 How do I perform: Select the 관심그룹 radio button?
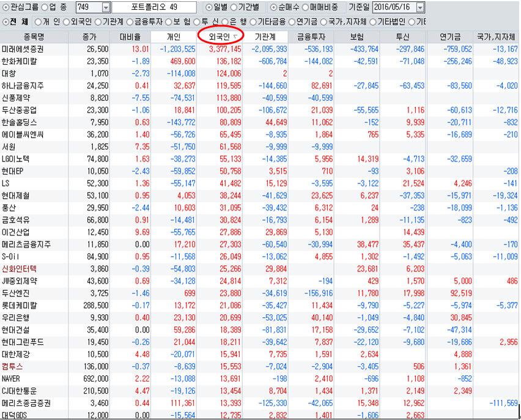[x=6, y=7]
